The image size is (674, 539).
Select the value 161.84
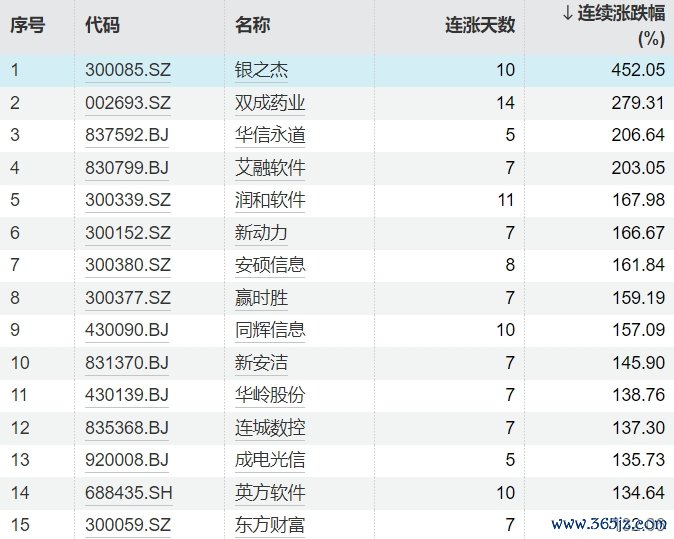pos(638,265)
